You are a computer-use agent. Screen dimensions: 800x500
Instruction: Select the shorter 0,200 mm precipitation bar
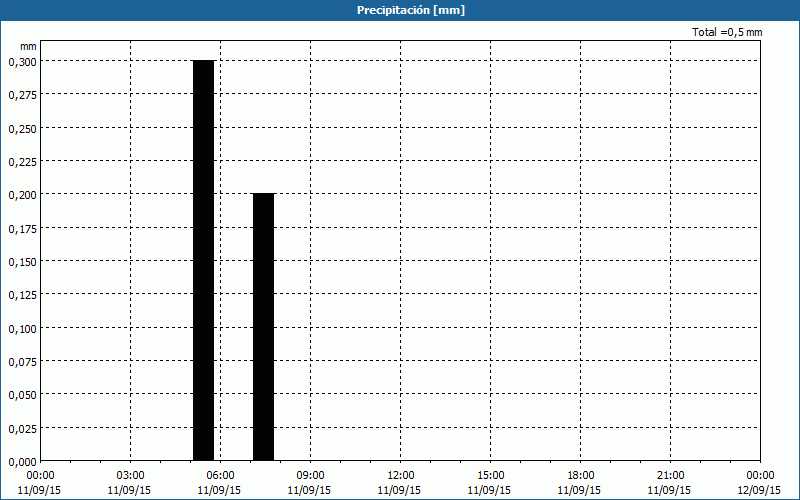pyautogui.click(x=264, y=327)
